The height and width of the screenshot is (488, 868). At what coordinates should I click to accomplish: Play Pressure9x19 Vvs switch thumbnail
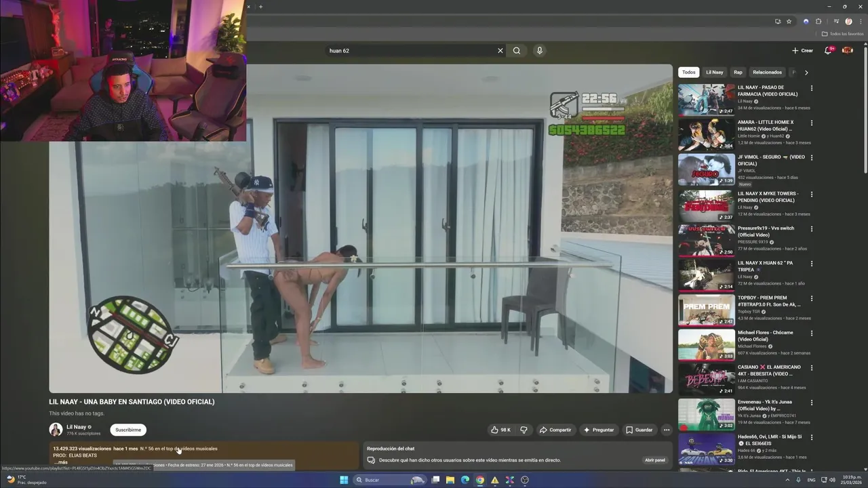707,240
